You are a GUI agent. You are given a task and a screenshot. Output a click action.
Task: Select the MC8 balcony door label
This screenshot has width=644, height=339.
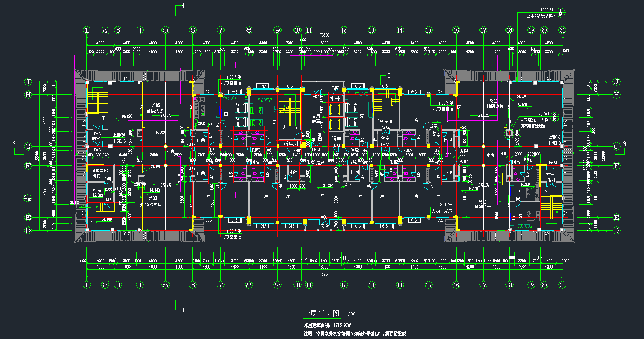coord(324,217)
